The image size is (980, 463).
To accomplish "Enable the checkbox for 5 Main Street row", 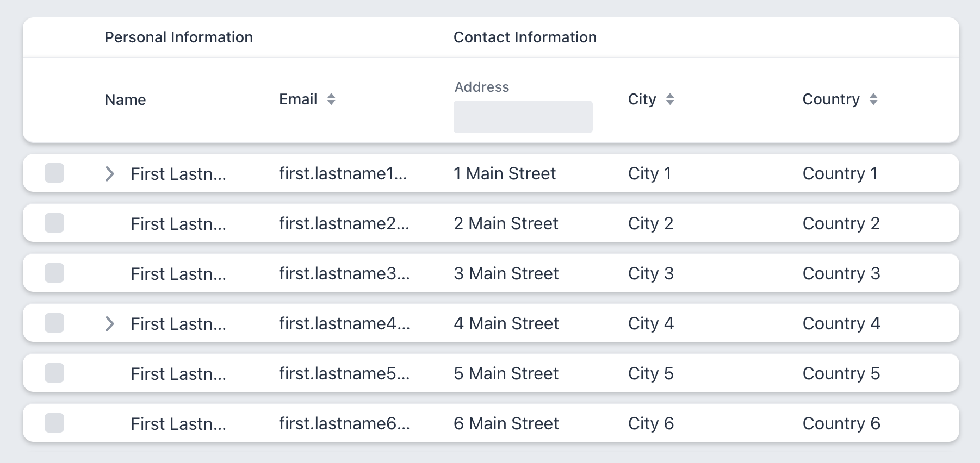I will tap(54, 373).
